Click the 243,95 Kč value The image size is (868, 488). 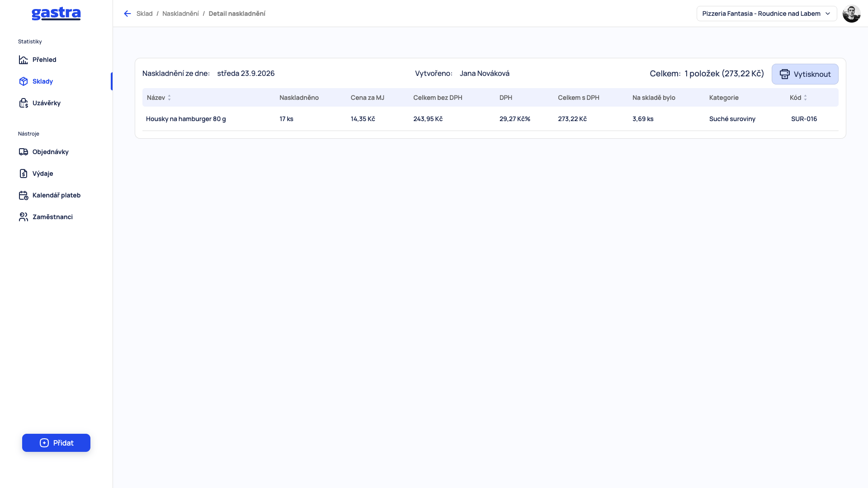click(428, 119)
